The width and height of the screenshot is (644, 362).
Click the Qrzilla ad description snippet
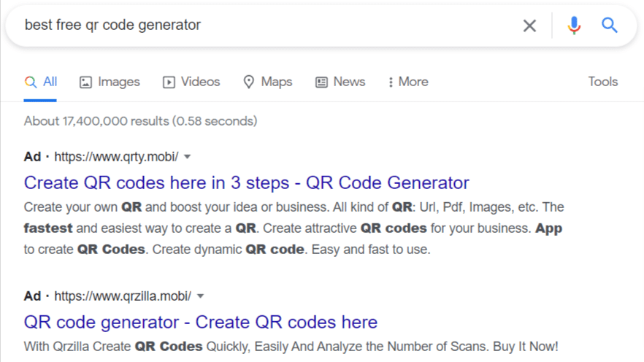pyautogui.click(x=291, y=346)
